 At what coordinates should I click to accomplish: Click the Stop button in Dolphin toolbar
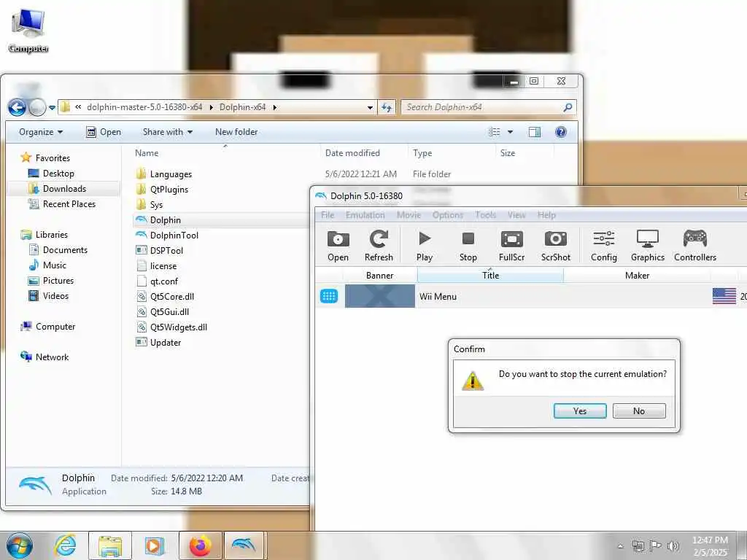point(468,245)
